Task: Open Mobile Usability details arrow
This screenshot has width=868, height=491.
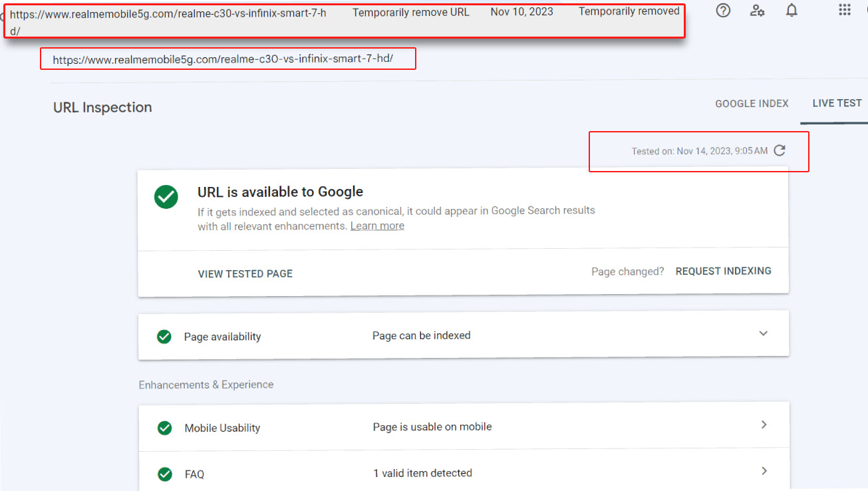Action: point(764,424)
